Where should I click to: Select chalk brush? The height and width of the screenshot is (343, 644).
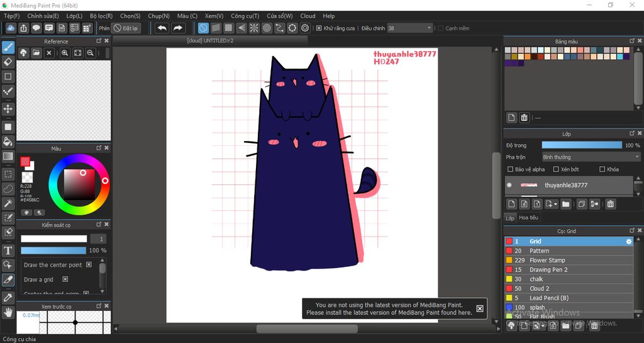click(x=569, y=279)
